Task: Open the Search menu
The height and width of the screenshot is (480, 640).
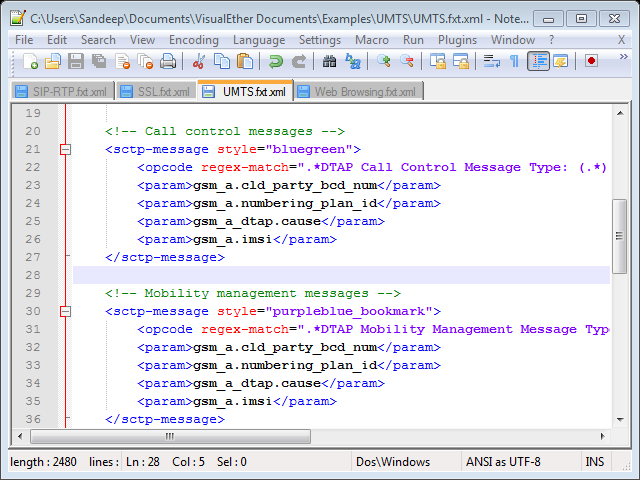Action: tap(98, 40)
